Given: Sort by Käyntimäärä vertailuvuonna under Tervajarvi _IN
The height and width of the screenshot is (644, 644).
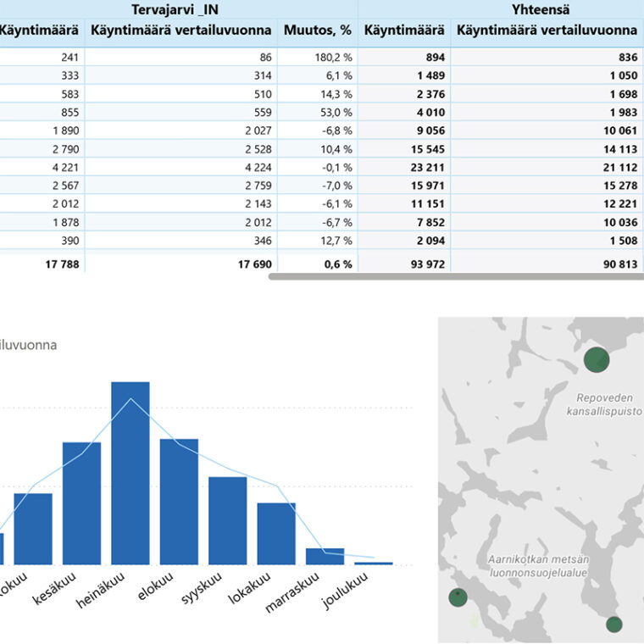Looking at the screenshot, I should click(180, 31).
